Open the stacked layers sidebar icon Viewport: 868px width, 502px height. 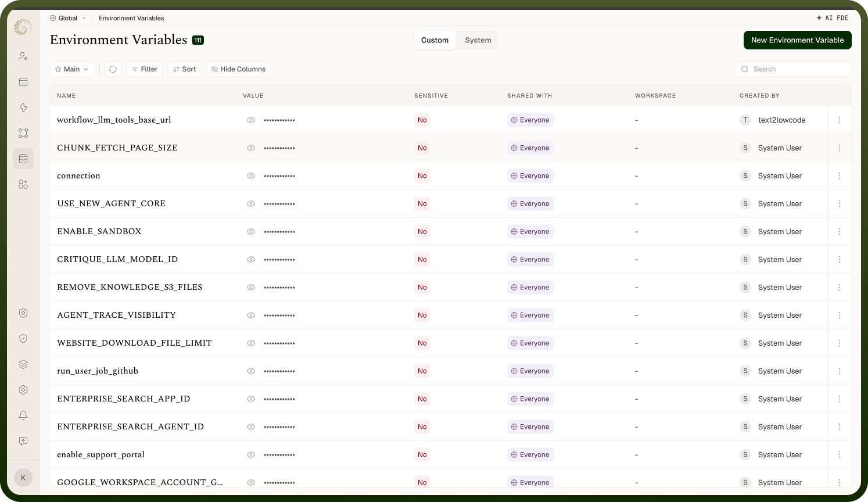pos(23,364)
